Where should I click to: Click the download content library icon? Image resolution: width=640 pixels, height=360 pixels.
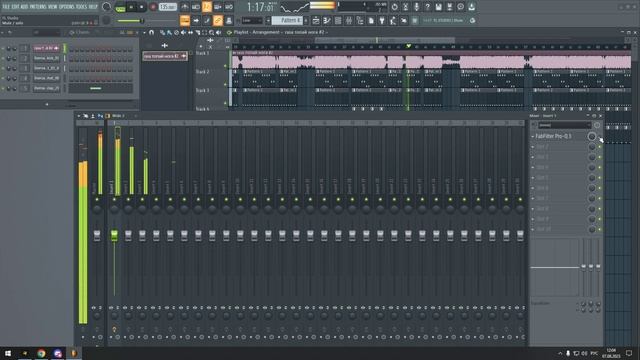471,7
